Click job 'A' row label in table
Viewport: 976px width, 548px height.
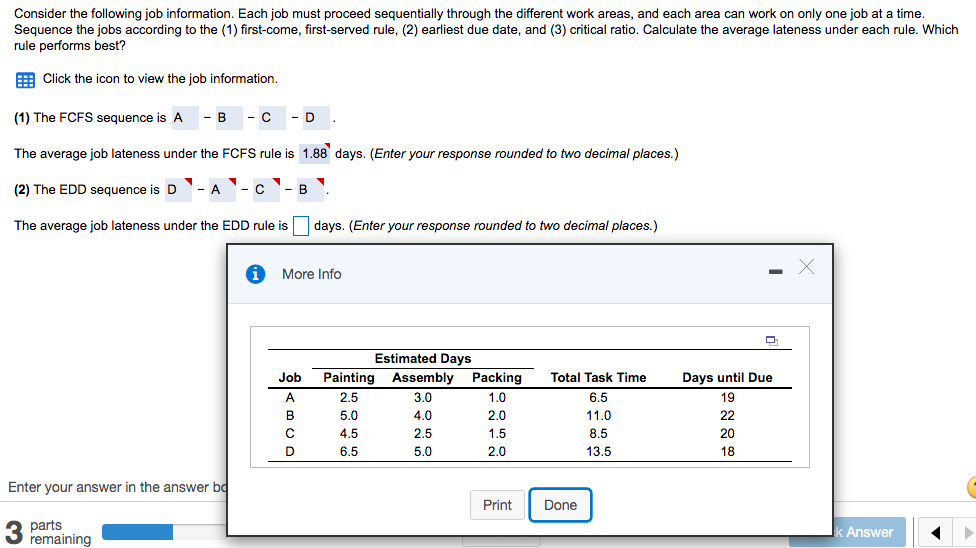pyautogui.click(x=289, y=397)
